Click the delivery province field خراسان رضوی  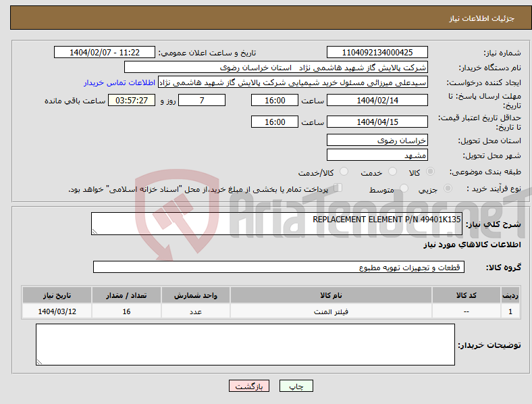(x=377, y=141)
